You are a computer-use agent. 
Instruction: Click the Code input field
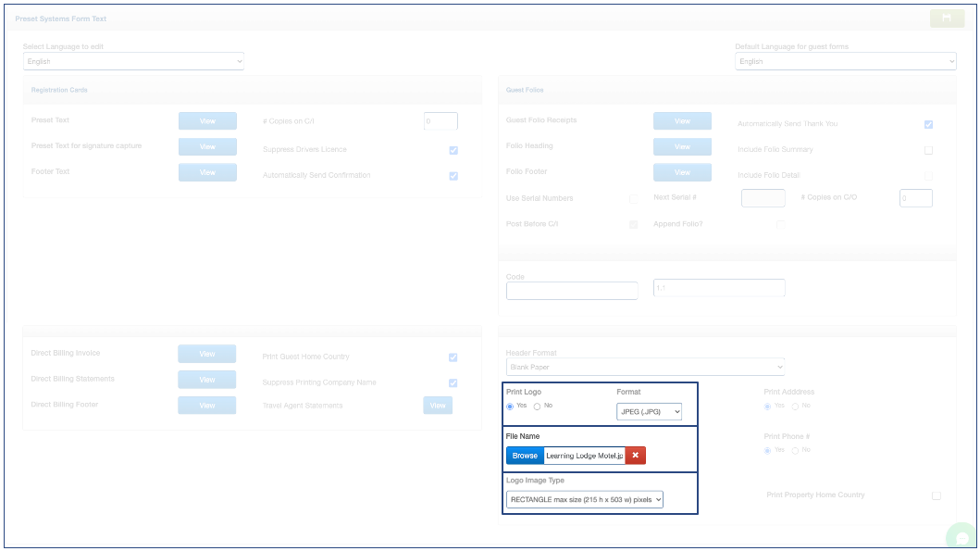pyautogui.click(x=572, y=291)
